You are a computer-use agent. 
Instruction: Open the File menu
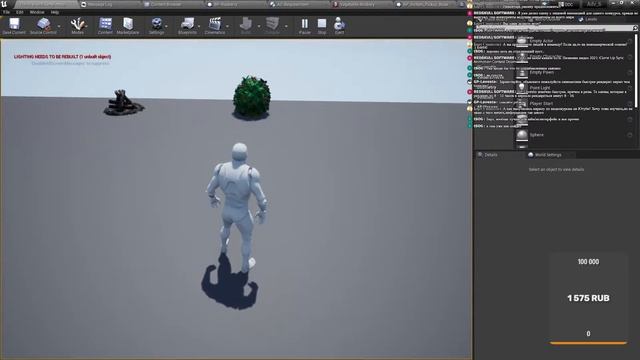point(7,12)
